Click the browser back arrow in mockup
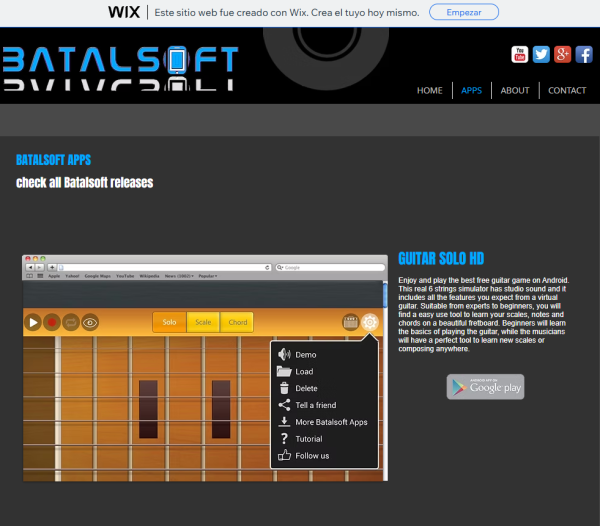 [x=30, y=267]
